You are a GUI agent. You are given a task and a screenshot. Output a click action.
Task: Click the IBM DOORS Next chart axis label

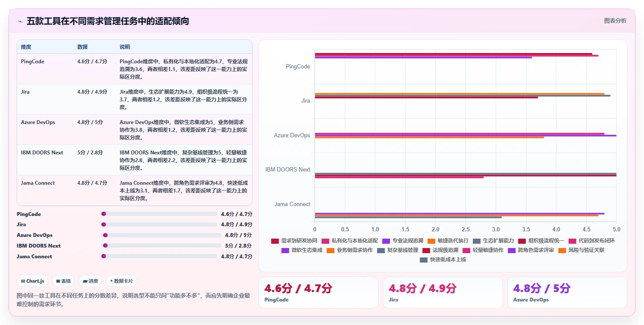288,169
